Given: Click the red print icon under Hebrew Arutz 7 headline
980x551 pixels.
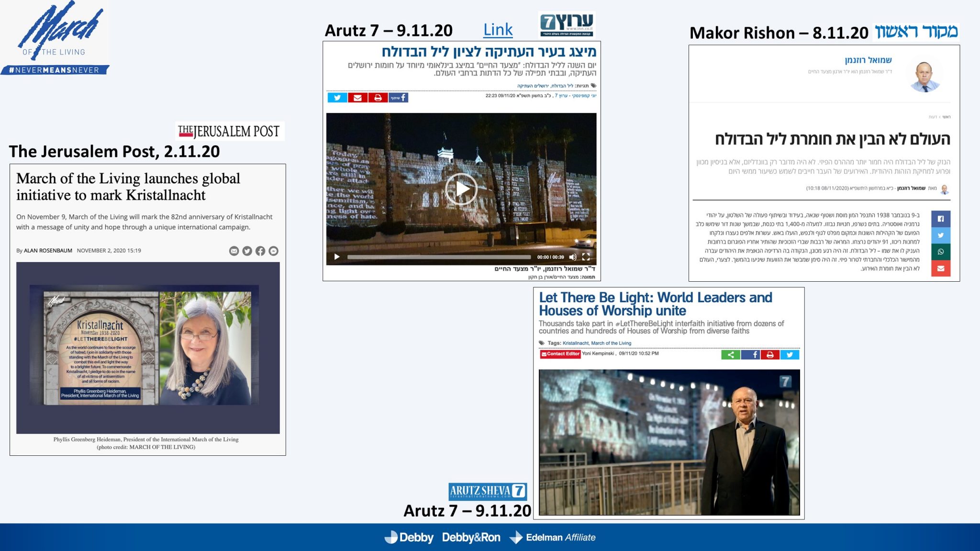Looking at the screenshot, I should click(378, 98).
